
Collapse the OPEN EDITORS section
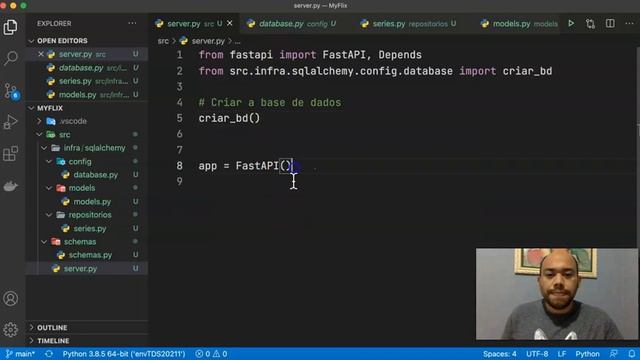click(62, 41)
